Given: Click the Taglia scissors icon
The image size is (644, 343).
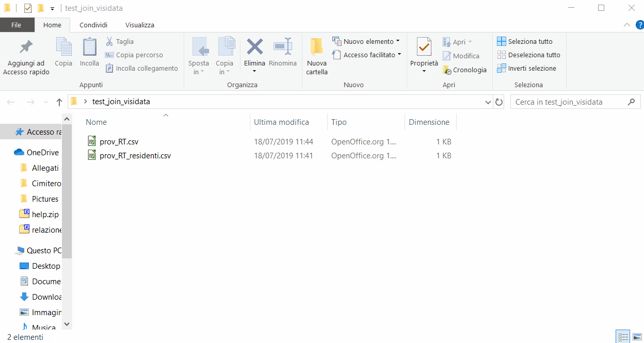Looking at the screenshot, I should (109, 41).
